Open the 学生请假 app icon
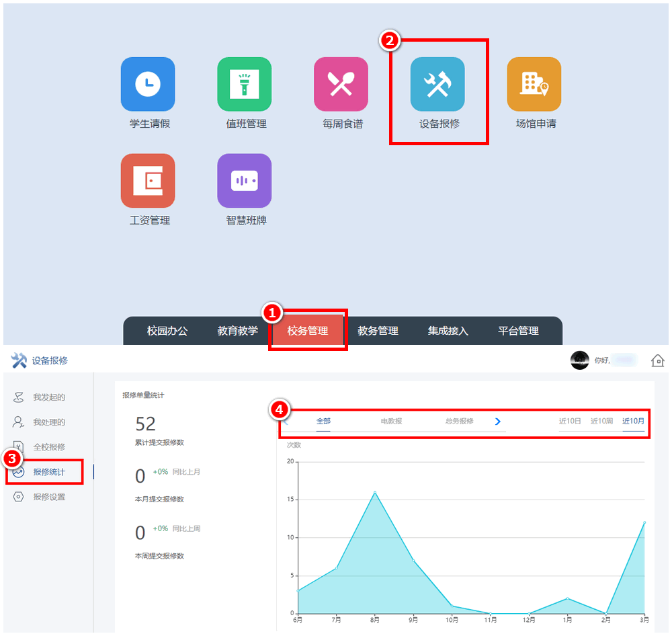 pyautogui.click(x=148, y=84)
